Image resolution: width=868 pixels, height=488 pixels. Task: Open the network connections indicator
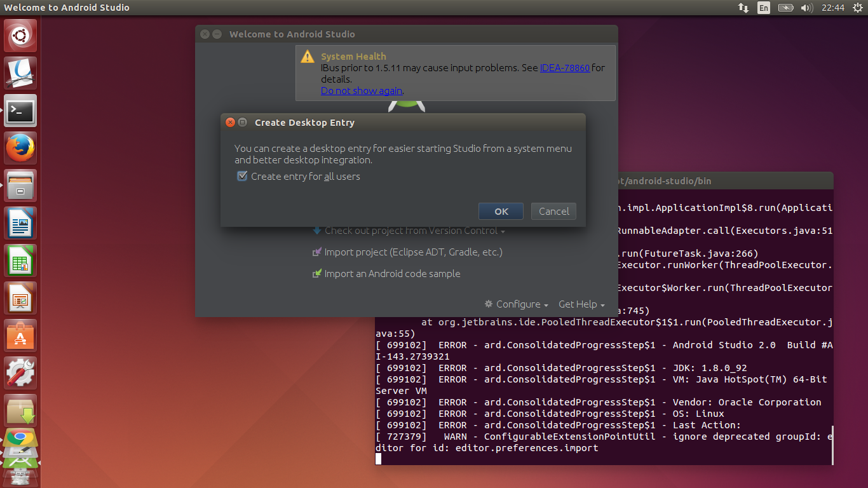(743, 8)
